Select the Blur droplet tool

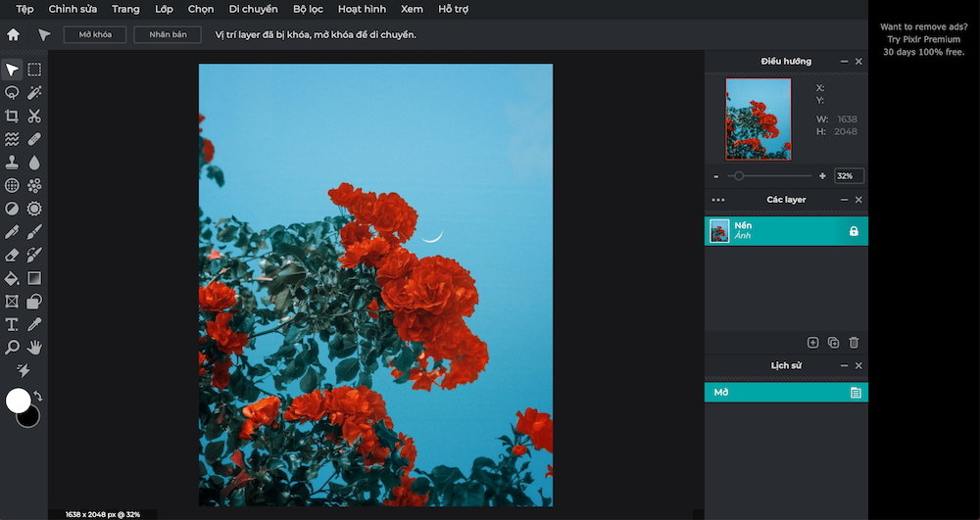coord(34,163)
